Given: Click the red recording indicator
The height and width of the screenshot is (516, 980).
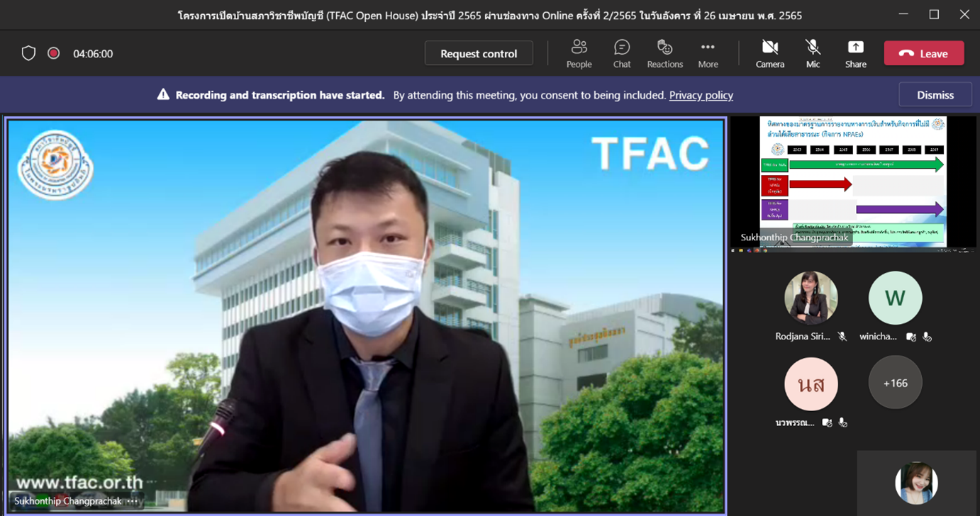Looking at the screenshot, I should tap(53, 53).
